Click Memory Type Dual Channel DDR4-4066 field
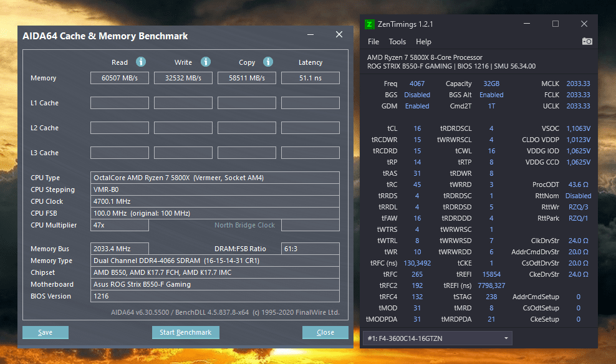This screenshot has width=616, height=364. 215,261
